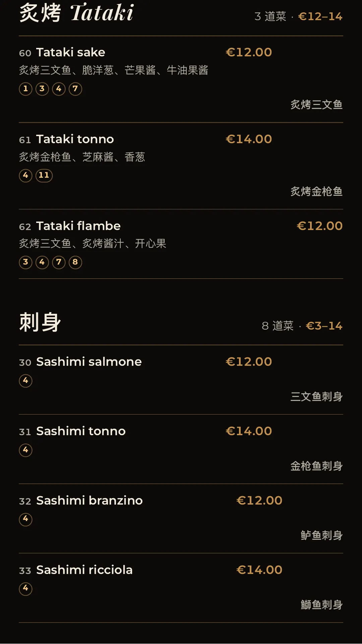
Task: Click allergen badge 7 under Tataki sake
Action: (75, 89)
